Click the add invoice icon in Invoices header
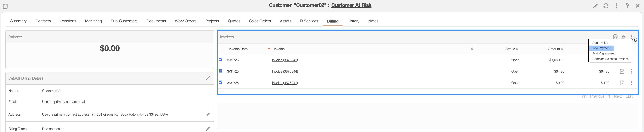Viewport: 644px width, 132px height. [x=615, y=37]
